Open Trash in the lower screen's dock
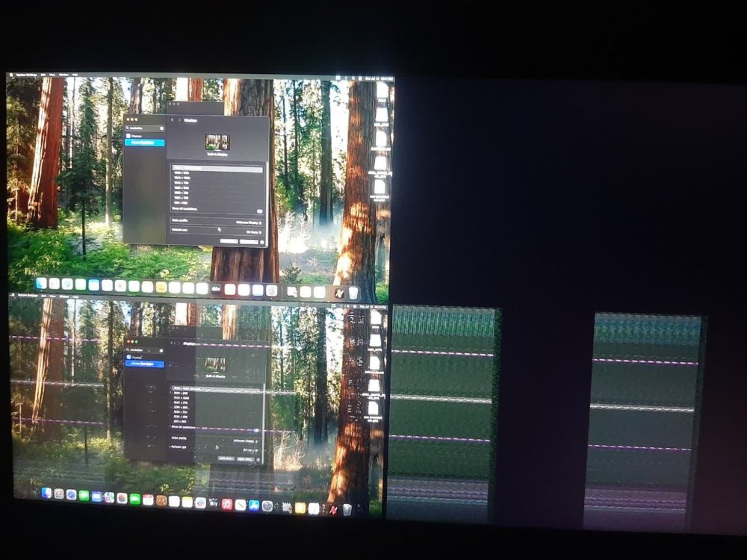 click(347, 509)
